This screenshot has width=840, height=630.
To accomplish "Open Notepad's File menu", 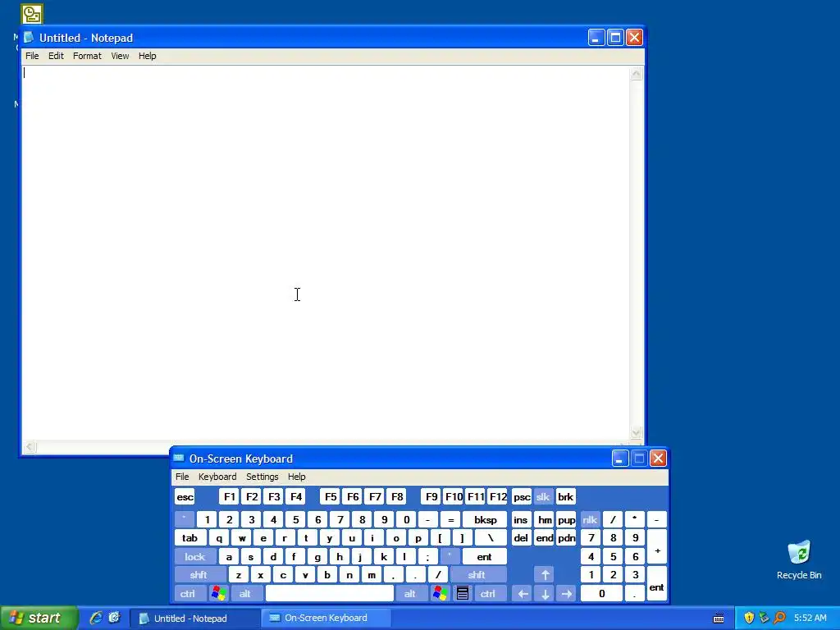I will (32, 56).
